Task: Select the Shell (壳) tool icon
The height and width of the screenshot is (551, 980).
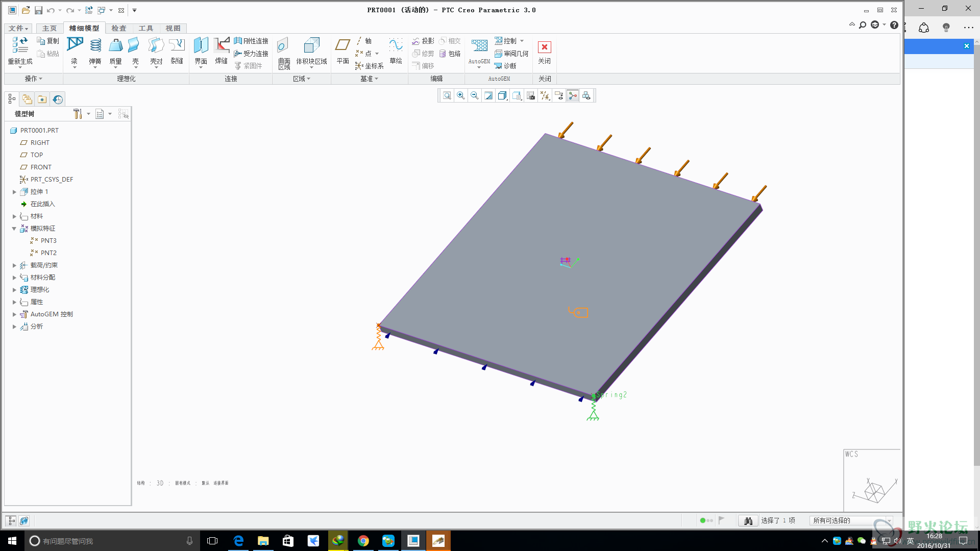Action: (x=134, y=45)
